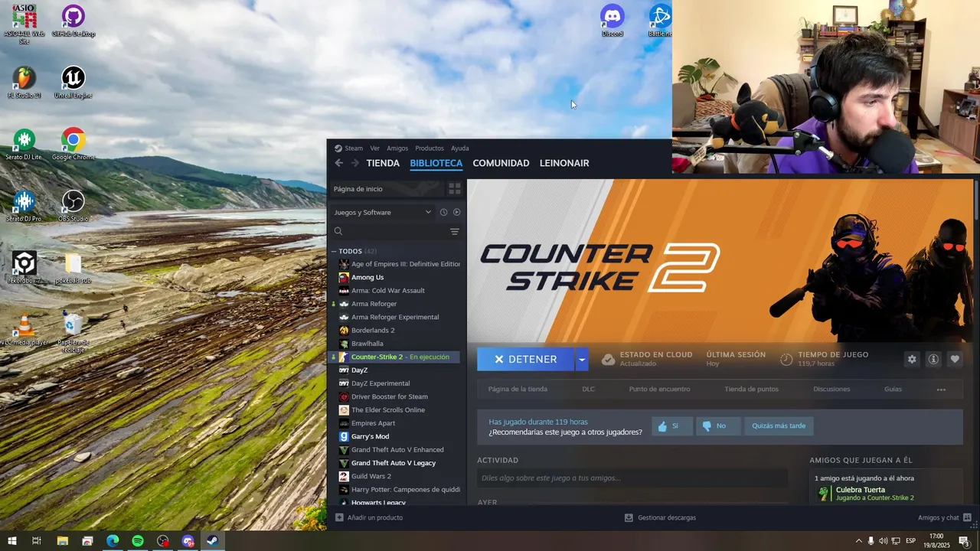Screen dimensions: 980x551
Task: Select OBS Studio desktop icon
Action: coord(73,206)
